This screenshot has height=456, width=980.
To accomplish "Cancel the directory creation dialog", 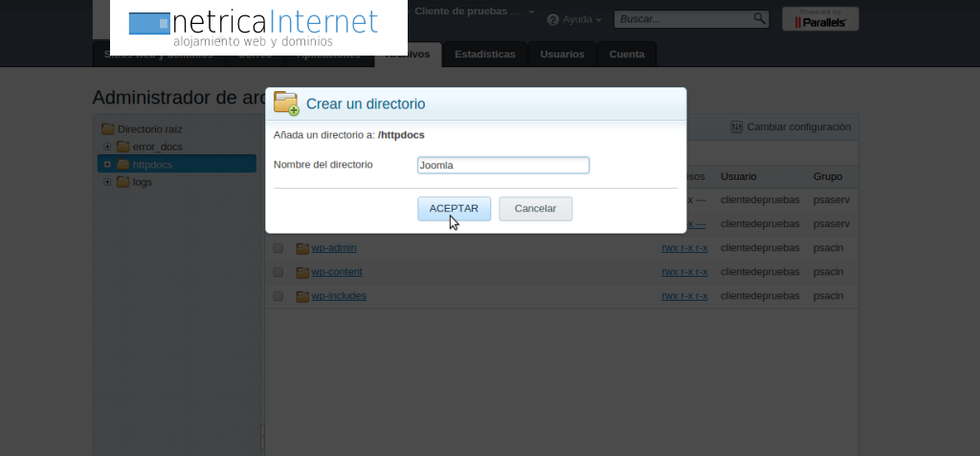I will [x=535, y=209].
